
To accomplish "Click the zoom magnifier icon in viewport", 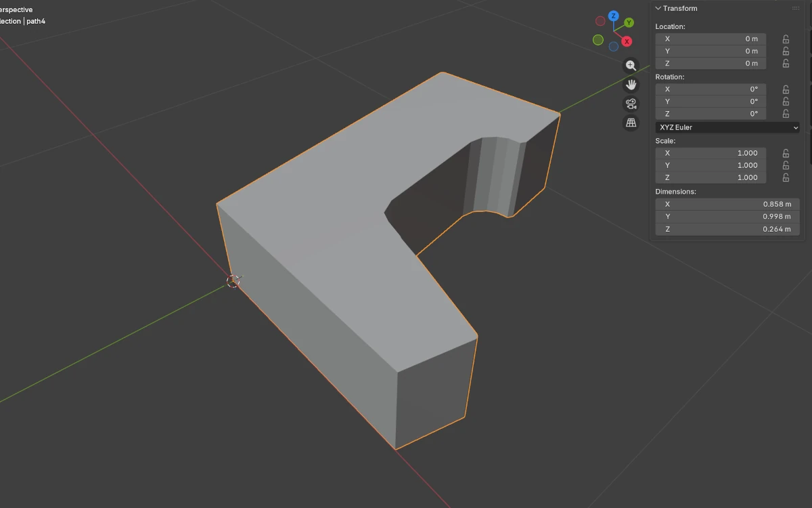I will click(631, 66).
